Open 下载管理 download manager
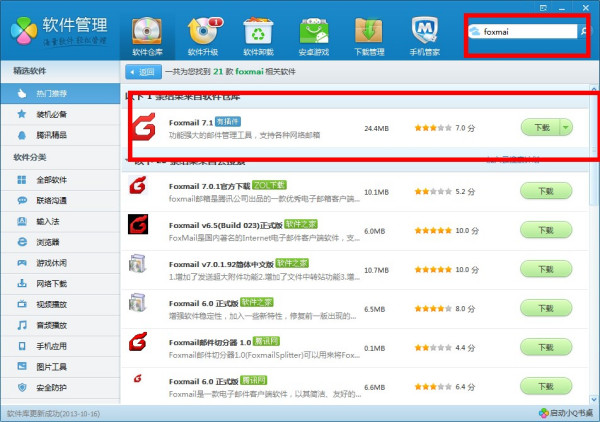 click(x=369, y=37)
